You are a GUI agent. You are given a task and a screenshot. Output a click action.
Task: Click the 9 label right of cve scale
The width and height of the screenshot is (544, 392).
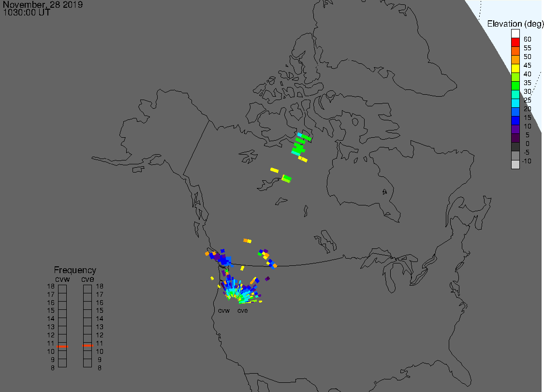(x=100, y=360)
